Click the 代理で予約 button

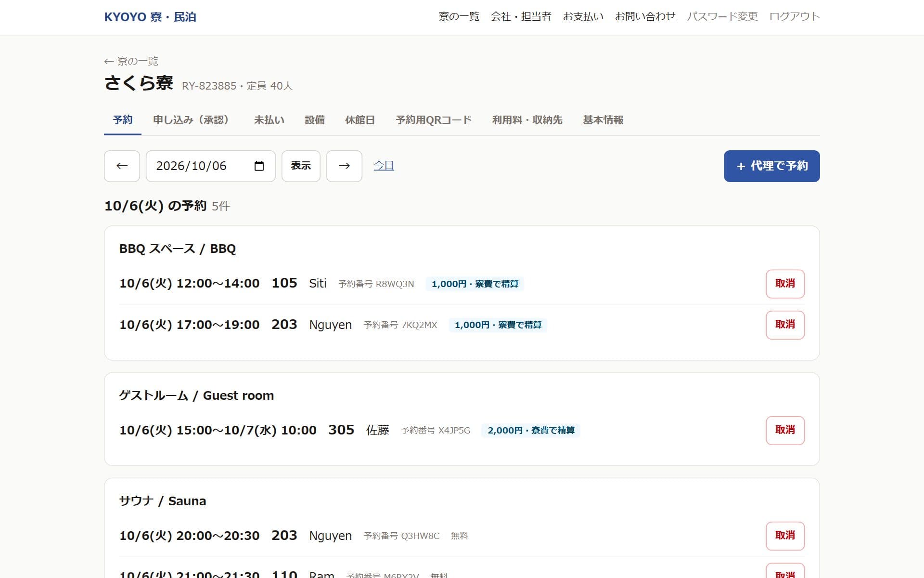point(771,166)
